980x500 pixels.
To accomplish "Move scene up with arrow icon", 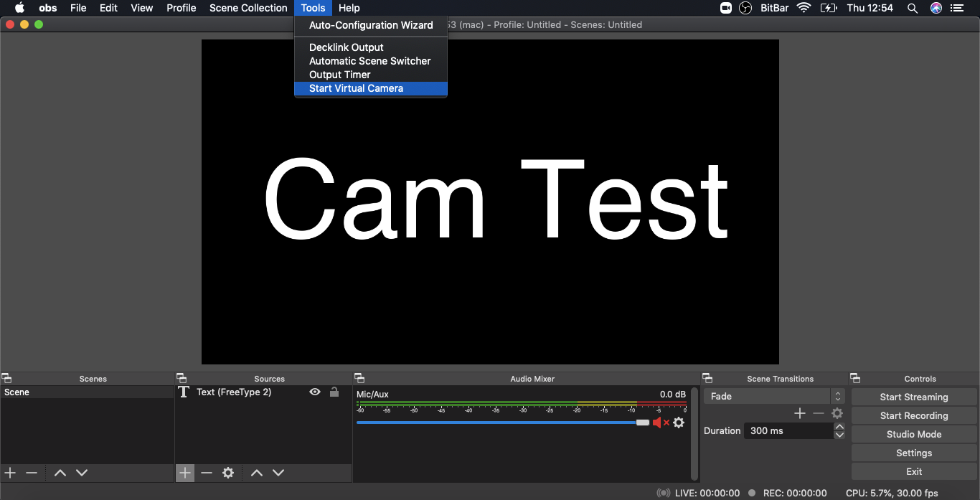I will point(60,473).
